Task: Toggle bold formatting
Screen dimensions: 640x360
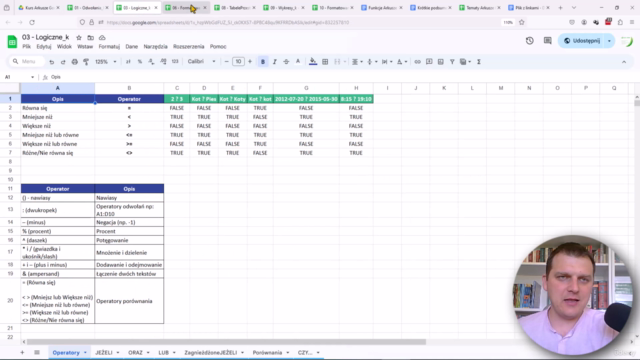Action: 263,62
